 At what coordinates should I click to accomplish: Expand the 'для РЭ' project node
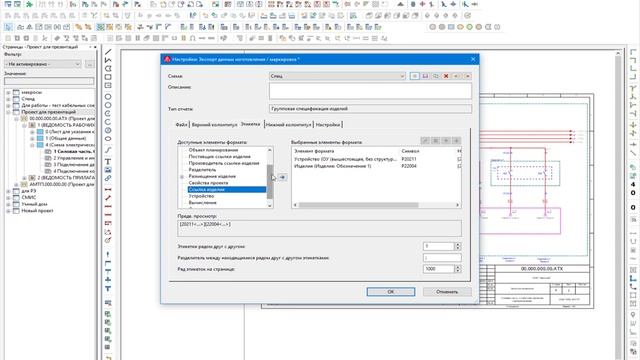tap(9, 191)
